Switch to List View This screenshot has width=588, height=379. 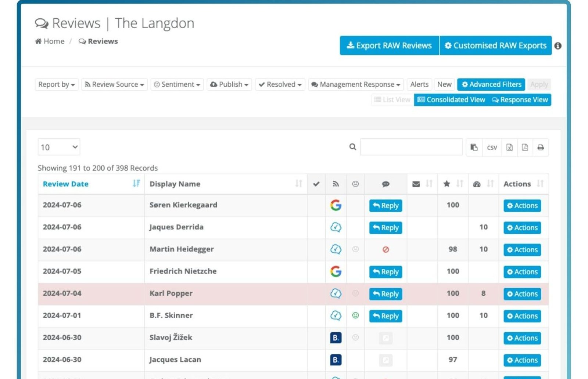click(392, 100)
